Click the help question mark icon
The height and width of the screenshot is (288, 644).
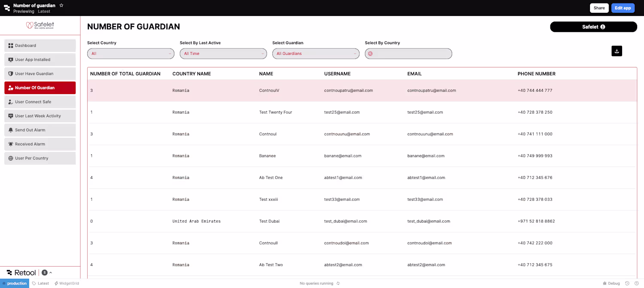(637, 283)
